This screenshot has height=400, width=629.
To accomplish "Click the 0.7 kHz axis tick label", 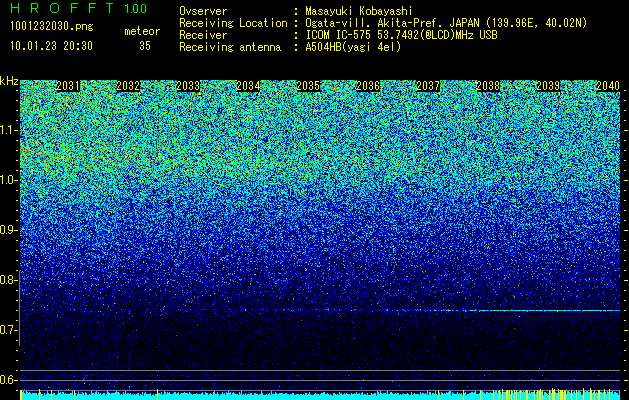I will (8, 330).
